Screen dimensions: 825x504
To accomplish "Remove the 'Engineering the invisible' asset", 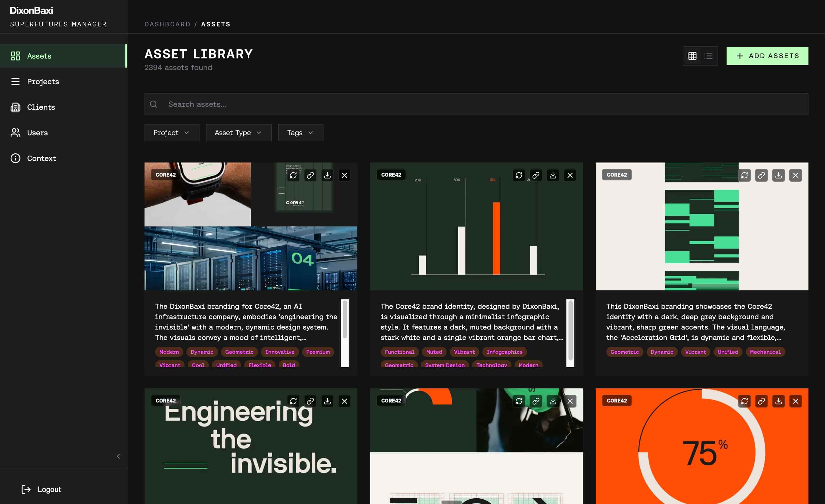I will pyautogui.click(x=345, y=401).
